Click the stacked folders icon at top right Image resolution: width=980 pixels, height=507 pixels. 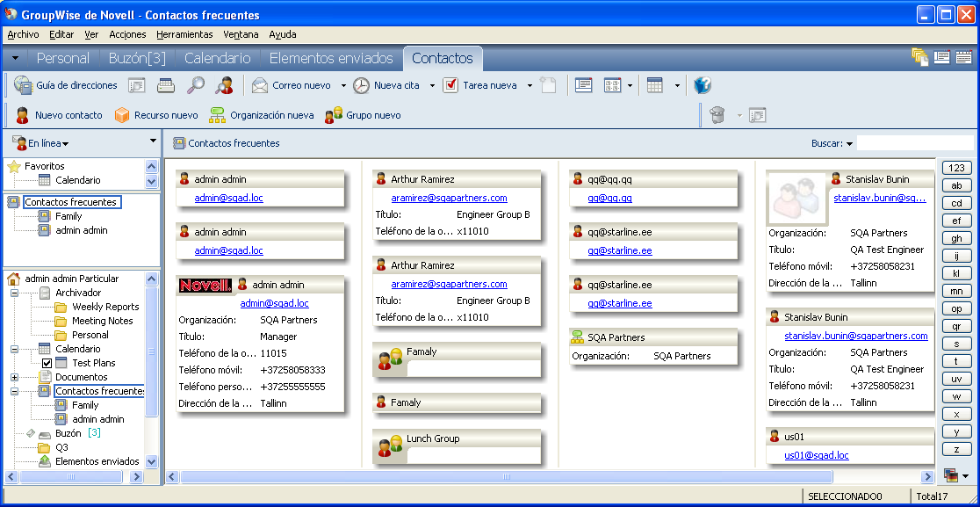click(919, 57)
